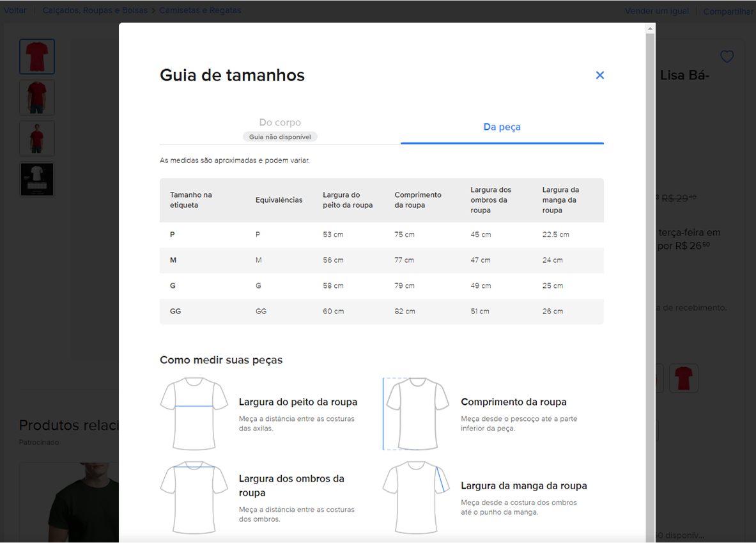
Task: Click the '26 cm' sleeve value
Action: tap(553, 311)
